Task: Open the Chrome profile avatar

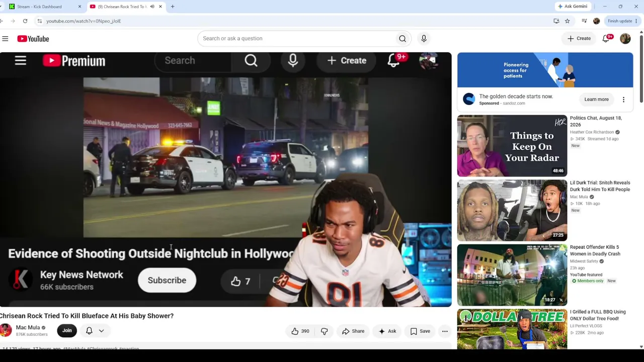Action: coord(596,21)
